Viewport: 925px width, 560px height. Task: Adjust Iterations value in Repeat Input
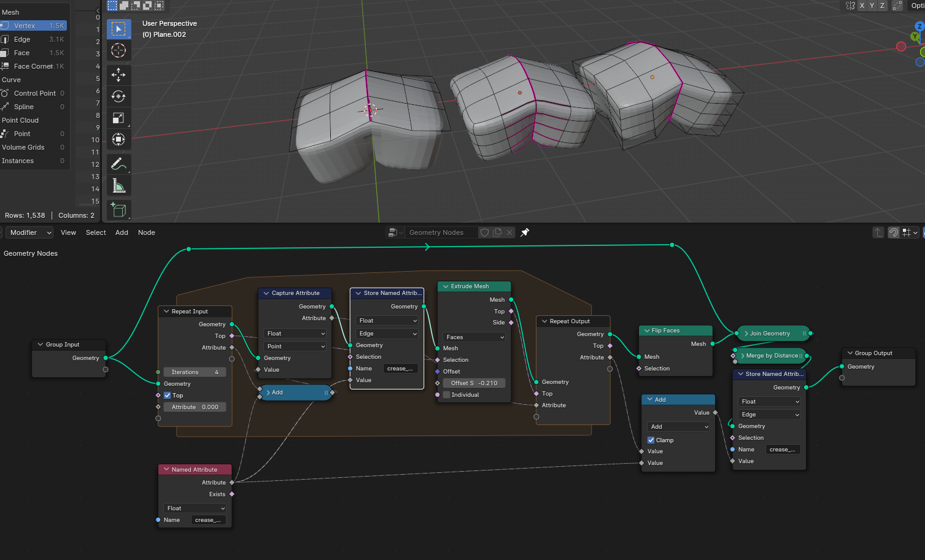[195, 372]
